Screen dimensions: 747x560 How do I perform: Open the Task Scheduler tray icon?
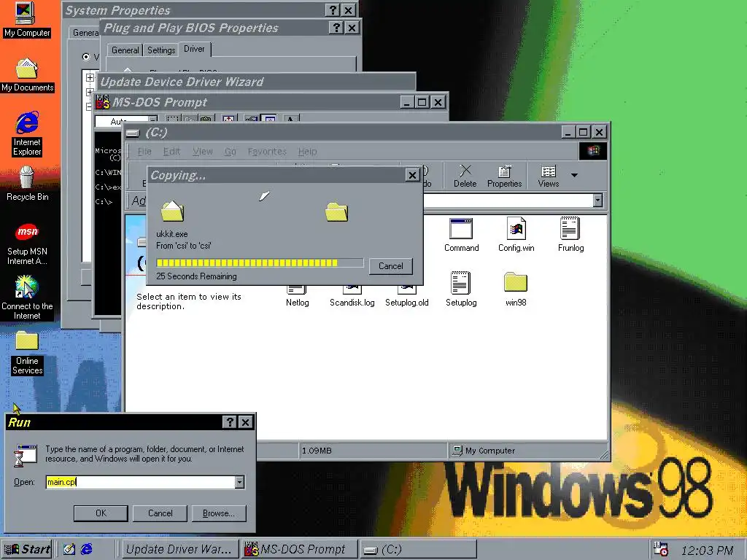pyautogui.click(x=661, y=549)
